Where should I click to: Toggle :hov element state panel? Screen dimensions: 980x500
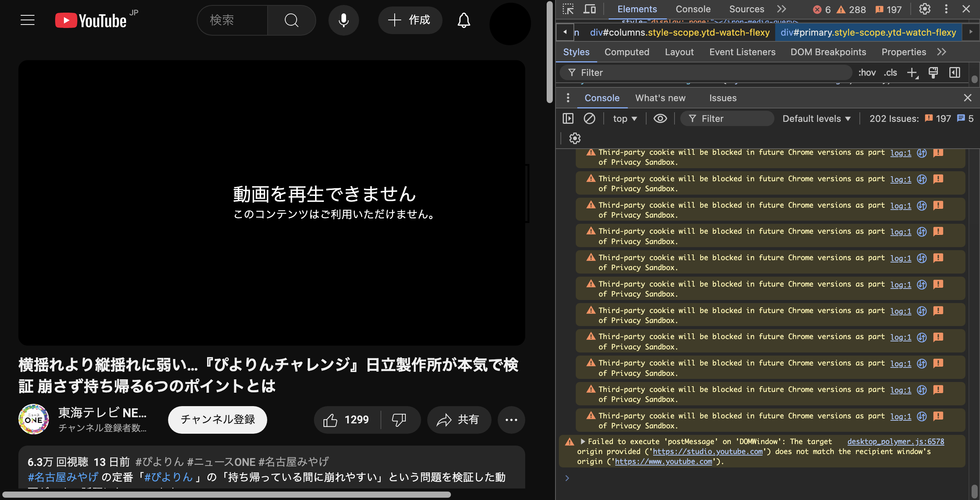click(867, 72)
